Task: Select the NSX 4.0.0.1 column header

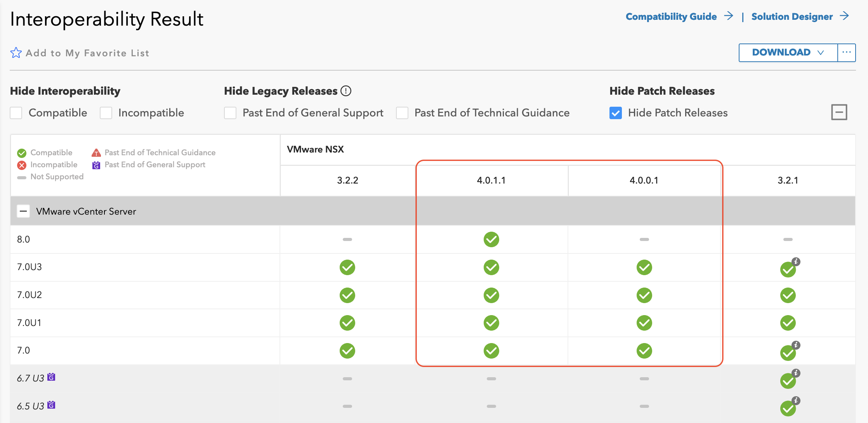Action: pos(644,180)
